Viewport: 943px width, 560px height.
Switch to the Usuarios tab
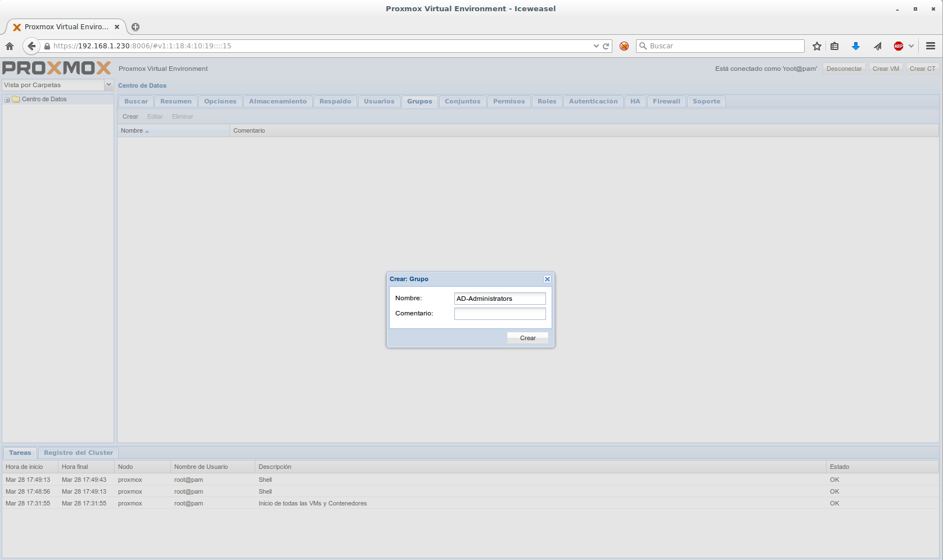click(x=379, y=101)
